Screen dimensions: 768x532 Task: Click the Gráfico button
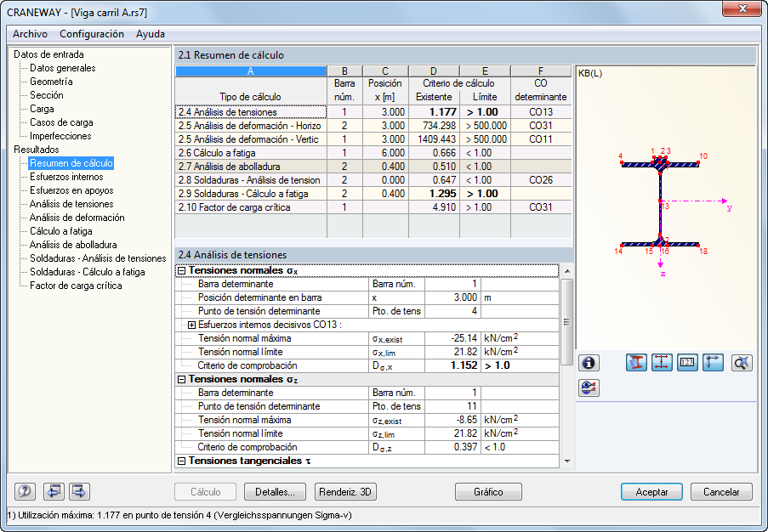point(488,492)
